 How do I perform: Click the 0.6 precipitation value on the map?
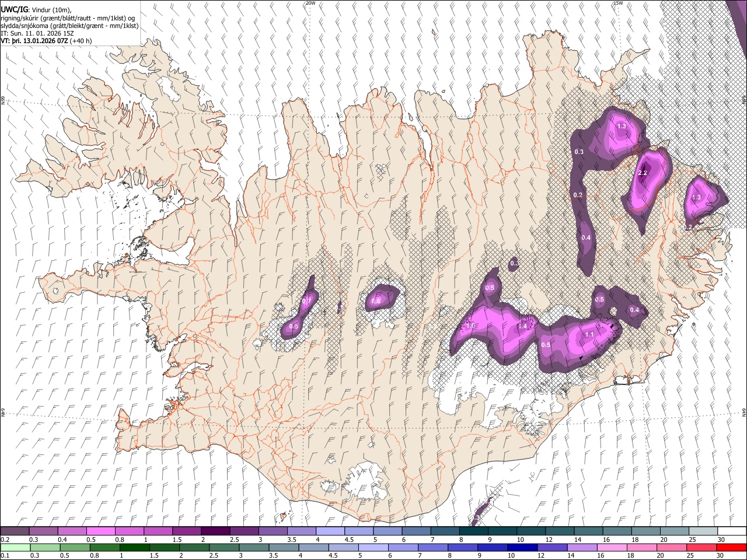click(x=376, y=301)
